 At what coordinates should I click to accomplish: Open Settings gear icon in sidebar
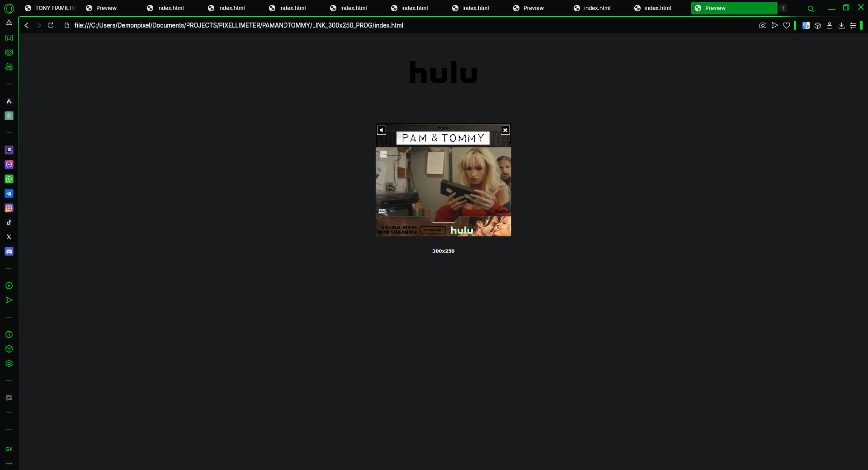(x=9, y=363)
